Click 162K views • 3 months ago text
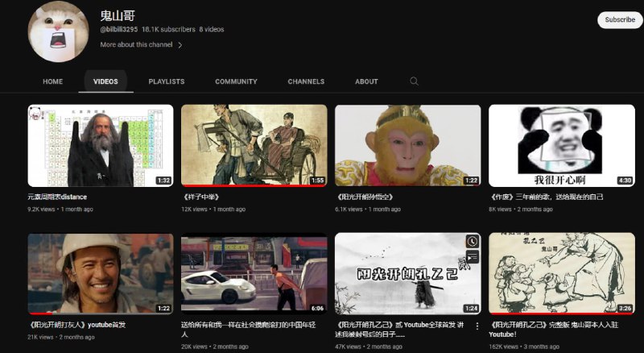The width and height of the screenshot is (644, 353). [x=524, y=347]
